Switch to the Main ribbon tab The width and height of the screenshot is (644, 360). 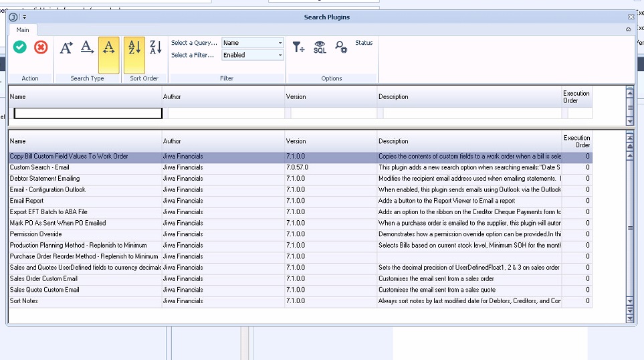coord(23,30)
